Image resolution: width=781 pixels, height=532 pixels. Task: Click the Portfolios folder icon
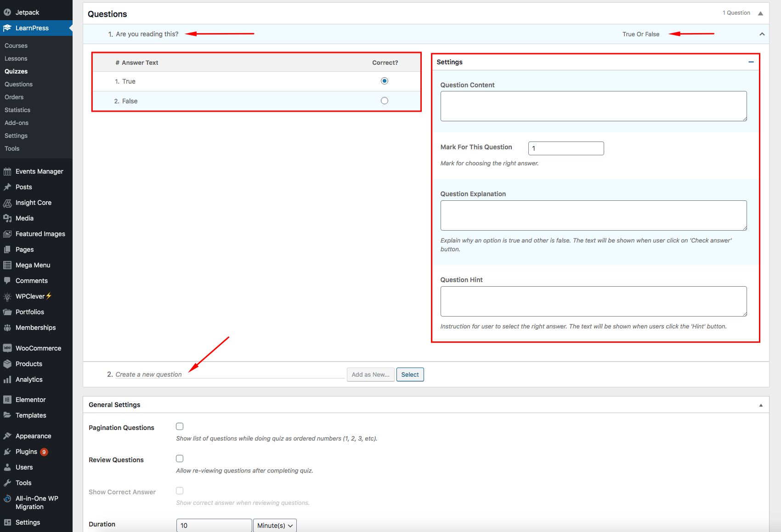[7, 312]
